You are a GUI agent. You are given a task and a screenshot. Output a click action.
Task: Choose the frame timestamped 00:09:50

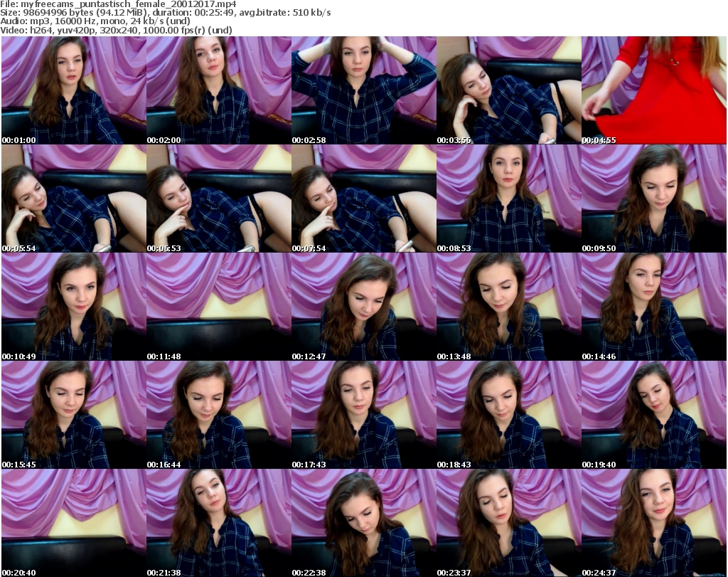pyautogui.click(x=654, y=198)
